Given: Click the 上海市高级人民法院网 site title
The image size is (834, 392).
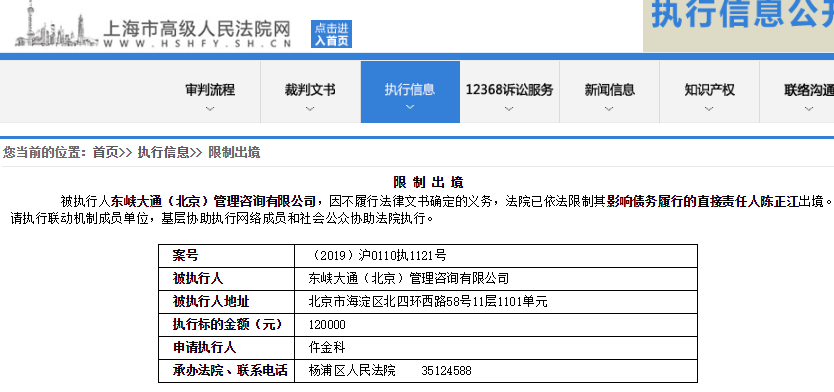Looking at the screenshot, I should click(197, 28).
